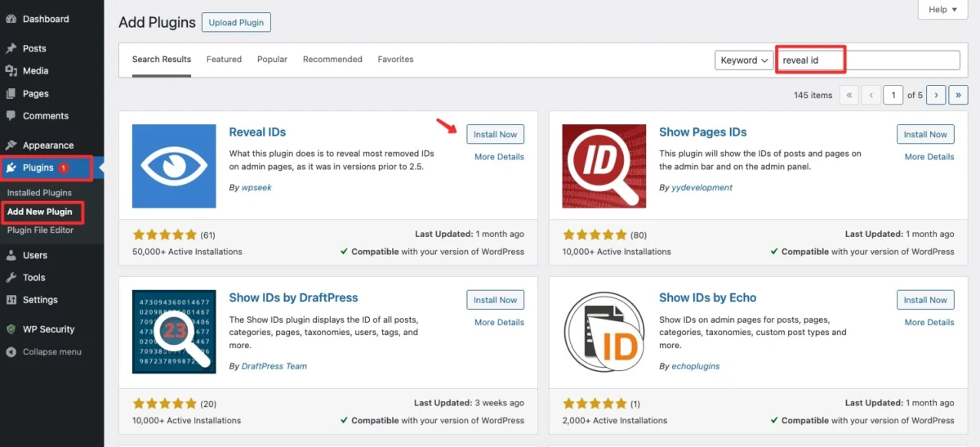Open the Show Pages IDs title link

coord(703,132)
